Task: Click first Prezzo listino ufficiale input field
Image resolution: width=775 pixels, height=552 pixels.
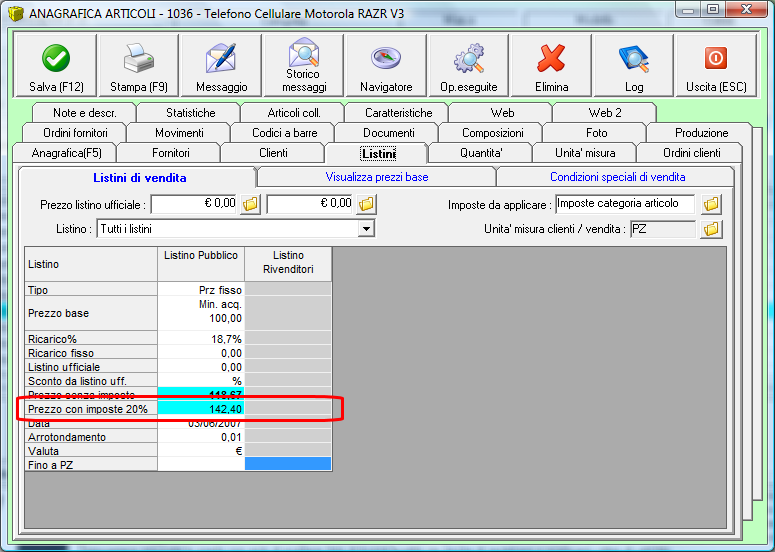Action: tap(194, 203)
